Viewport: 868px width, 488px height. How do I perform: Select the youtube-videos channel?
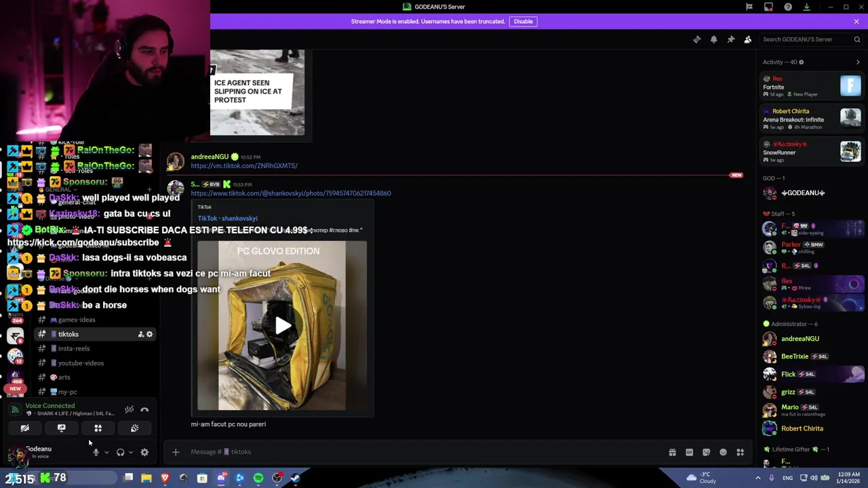(x=95, y=363)
